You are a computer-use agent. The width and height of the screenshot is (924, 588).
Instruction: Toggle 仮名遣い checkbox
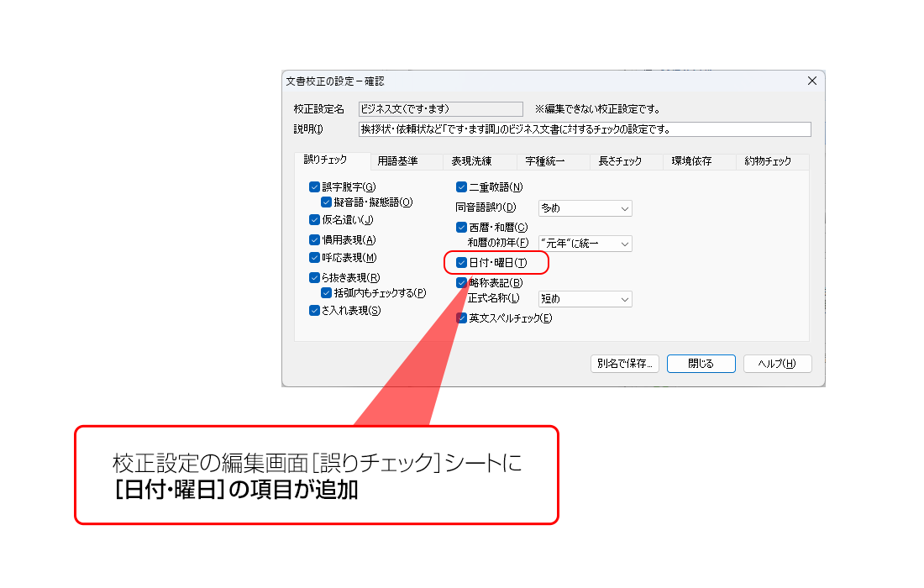(315, 220)
